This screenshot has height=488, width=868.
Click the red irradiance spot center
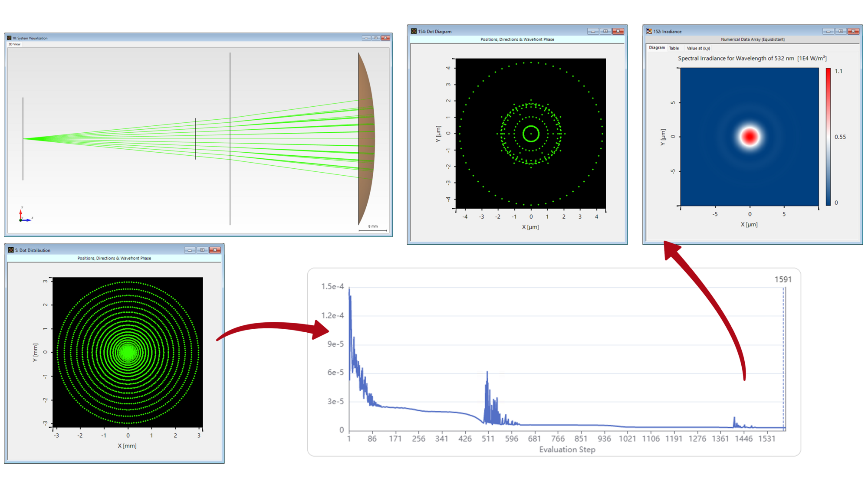750,137
